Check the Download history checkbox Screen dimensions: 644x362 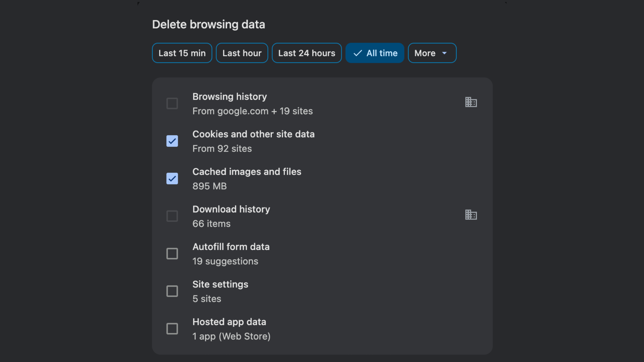tap(172, 216)
